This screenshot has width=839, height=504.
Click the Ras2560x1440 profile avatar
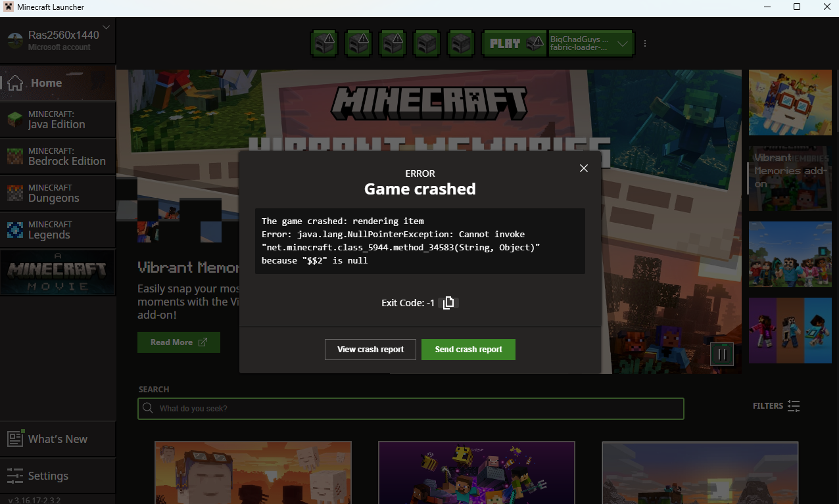pyautogui.click(x=14, y=41)
